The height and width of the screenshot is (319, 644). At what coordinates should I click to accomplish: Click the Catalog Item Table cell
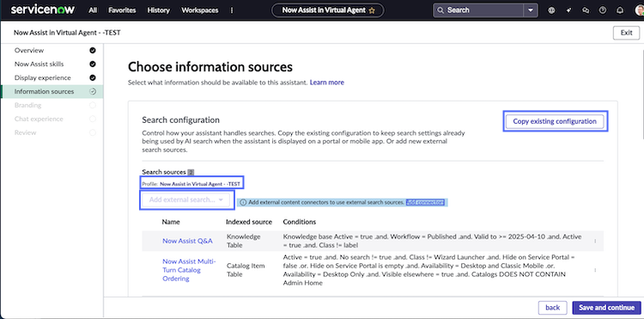point(246,270)
